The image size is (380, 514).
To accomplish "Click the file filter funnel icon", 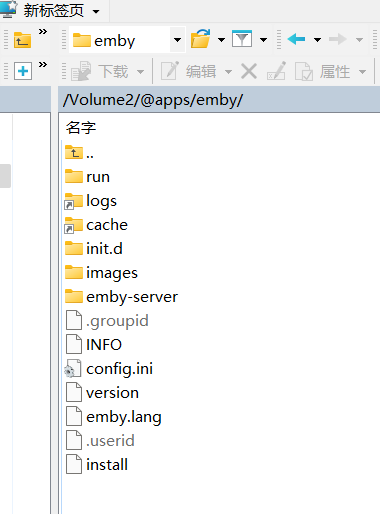I will click(x=242, y=39).
